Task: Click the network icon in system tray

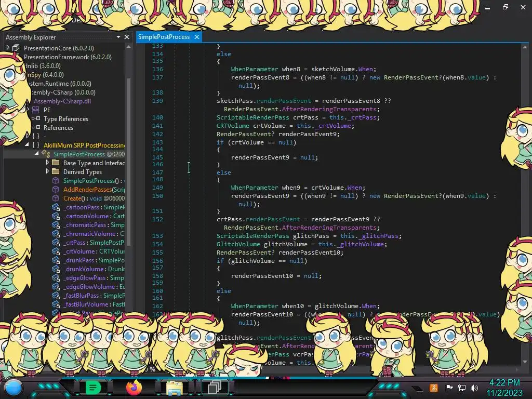Action: pos(461,388)
